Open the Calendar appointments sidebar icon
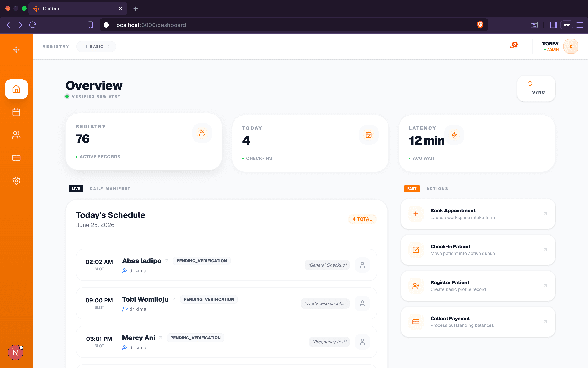588x368 pixels. point(16,112)
